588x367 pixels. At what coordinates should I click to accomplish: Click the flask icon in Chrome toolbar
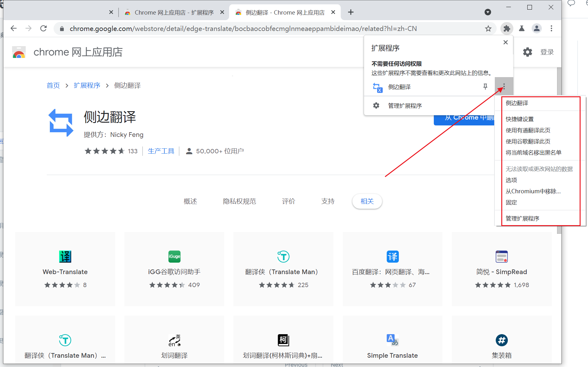(522, 28)
